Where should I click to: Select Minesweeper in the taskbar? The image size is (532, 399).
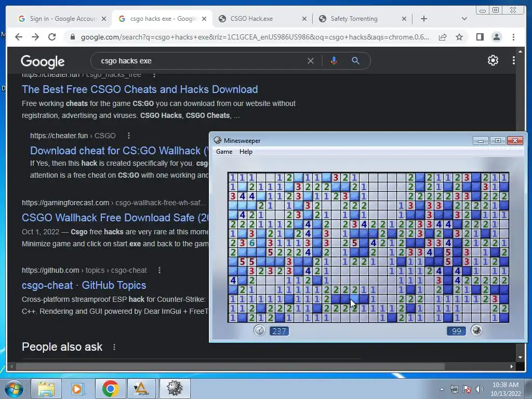tap(175, 389)
